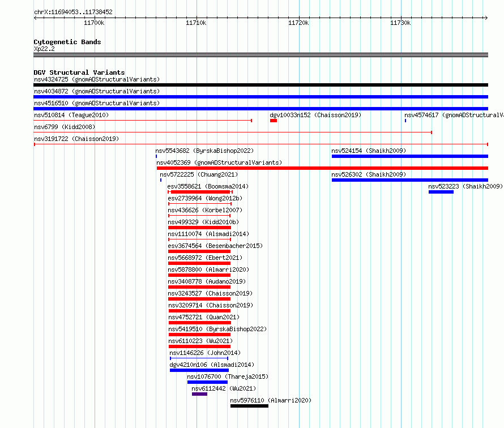Open variant label nsv4034872 (gnomADStructuralVariants)
Screen dimensions: 504x428
tap(97, 91)
